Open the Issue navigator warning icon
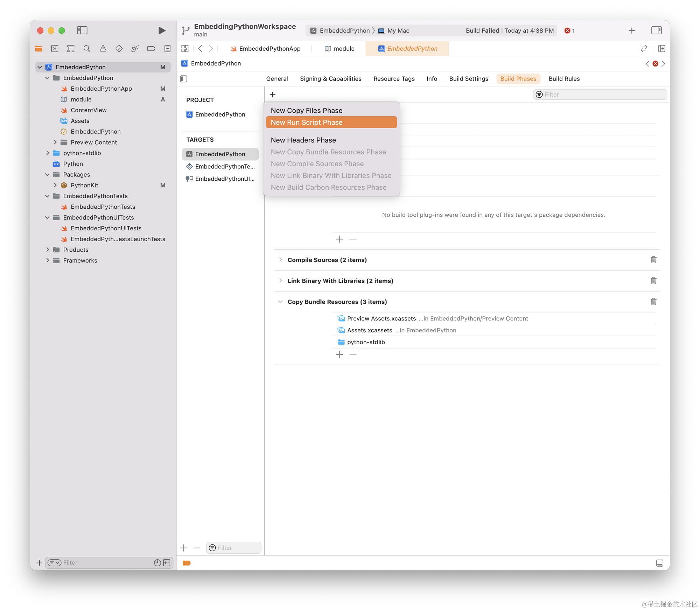Image resolution: width=700 pixels, height=610 pixels. pyautogui.click(x=103, y=49)
